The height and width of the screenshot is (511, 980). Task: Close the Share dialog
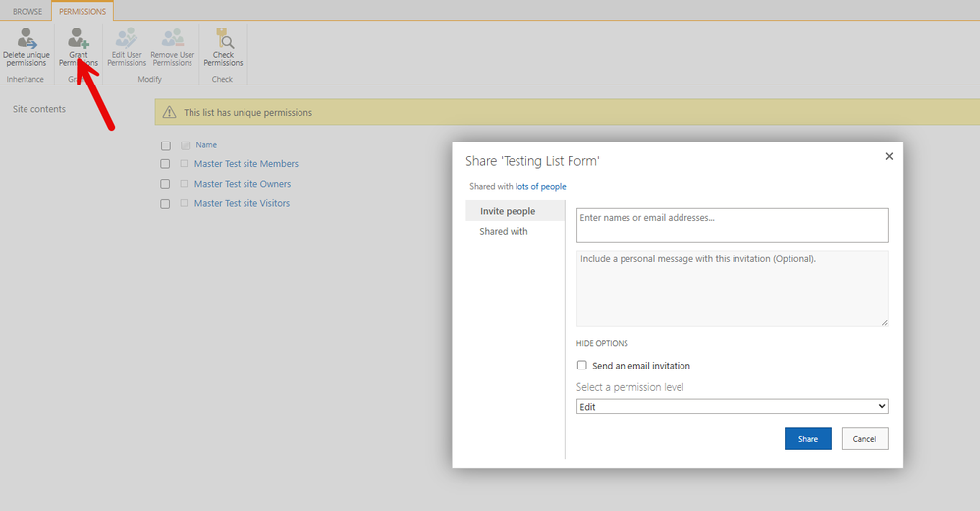coord(889,156)
